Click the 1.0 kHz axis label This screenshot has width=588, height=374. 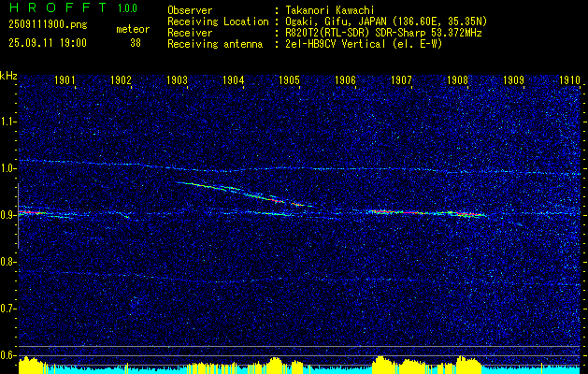(x=7, y=168)
